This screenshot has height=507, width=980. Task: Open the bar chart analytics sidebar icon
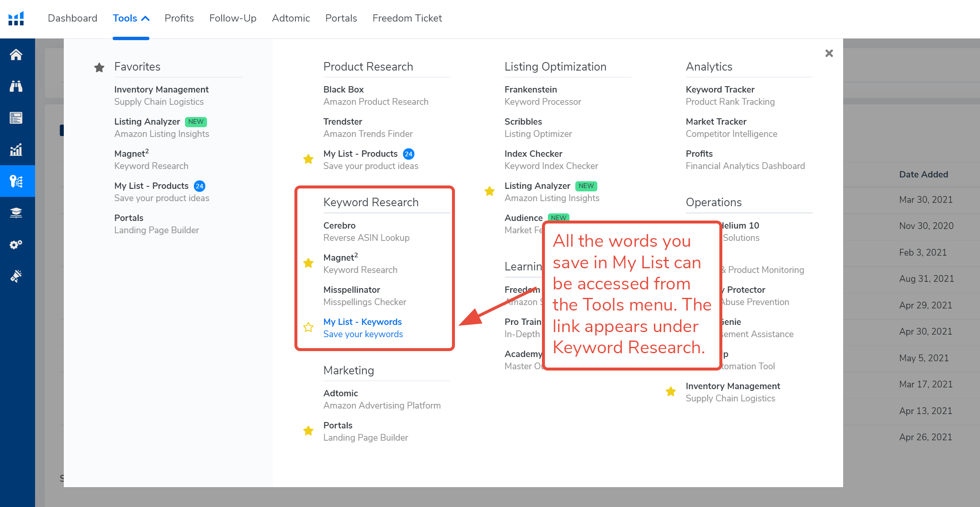point(16,150)
